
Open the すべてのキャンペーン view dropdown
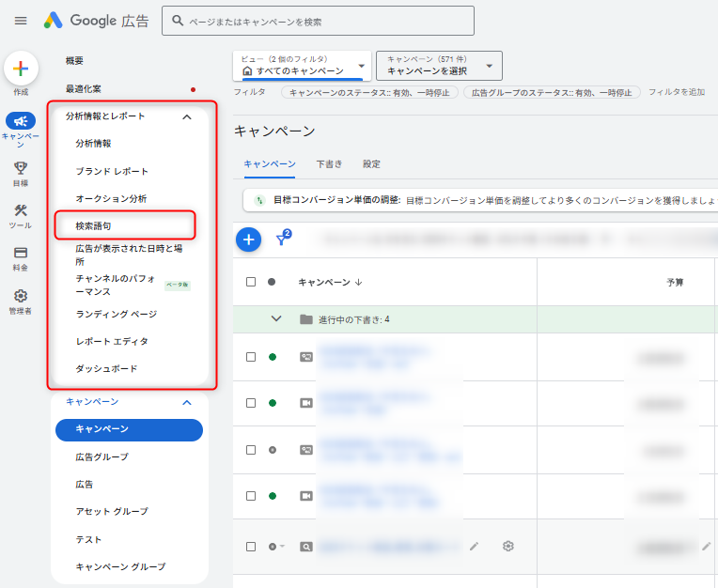coord(302,66)
